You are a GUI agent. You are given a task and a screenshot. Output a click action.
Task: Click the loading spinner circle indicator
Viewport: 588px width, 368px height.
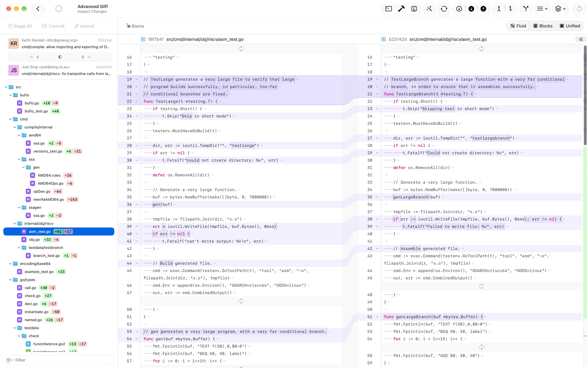pyautogui.click(x=59, y=9)
